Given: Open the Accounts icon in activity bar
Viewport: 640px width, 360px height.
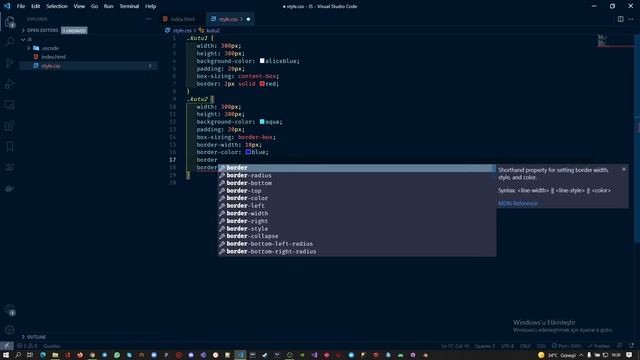Looking at the screenshot, I should pos(9,310).
